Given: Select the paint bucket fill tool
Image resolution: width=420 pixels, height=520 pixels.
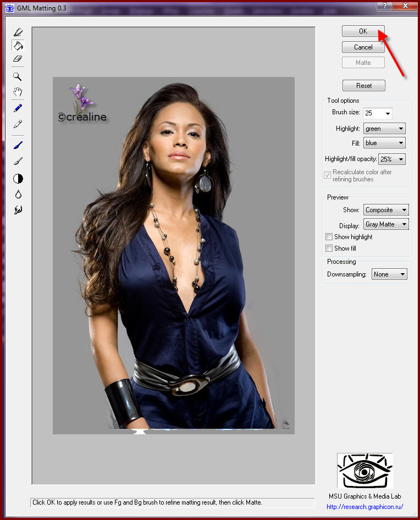Looking at the screenshot, I should coord(18,45).
